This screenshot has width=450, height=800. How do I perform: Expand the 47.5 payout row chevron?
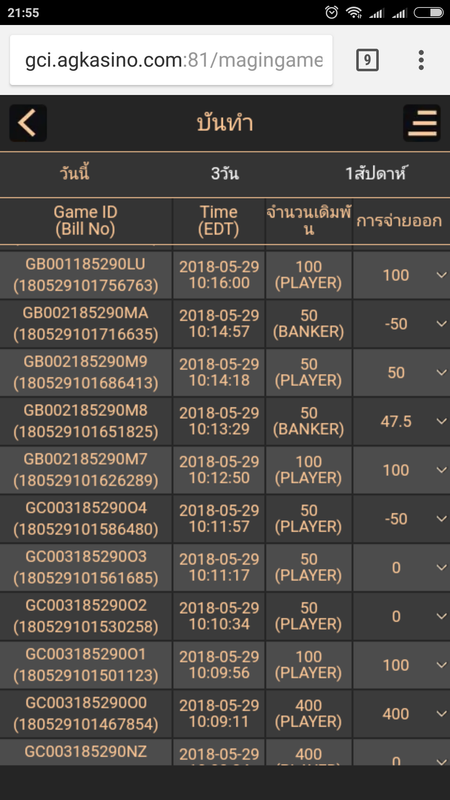click(441, 421)
